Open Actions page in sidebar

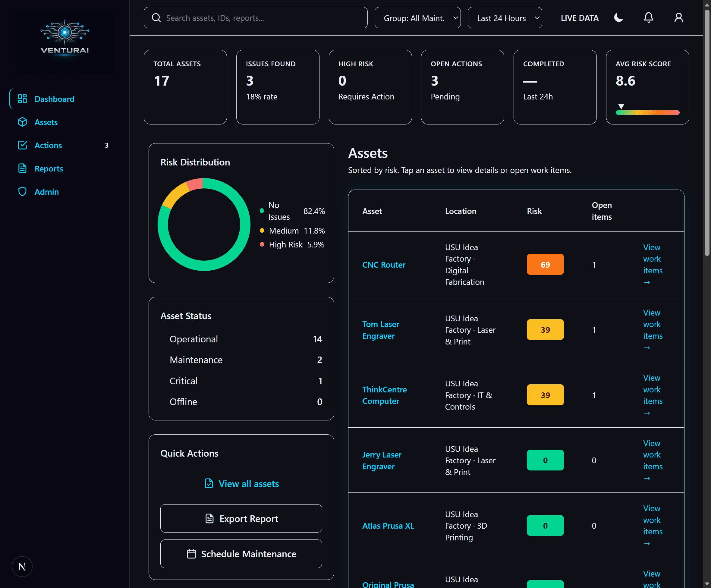coord(64,145)
